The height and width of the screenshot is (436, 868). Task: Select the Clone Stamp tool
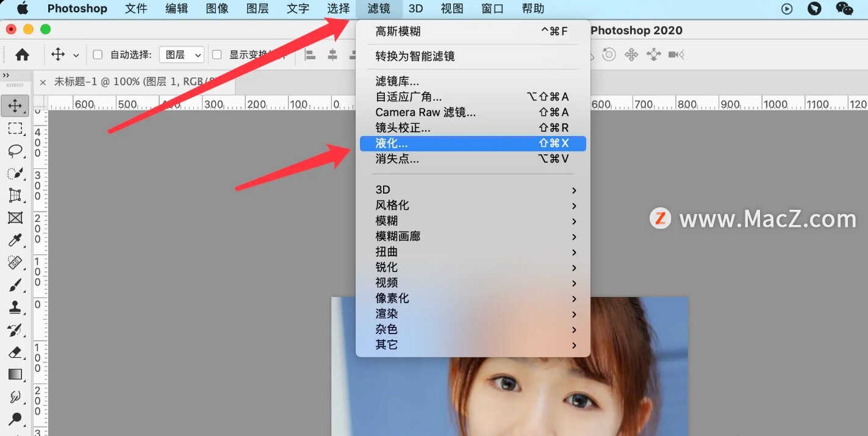[15, 307]
